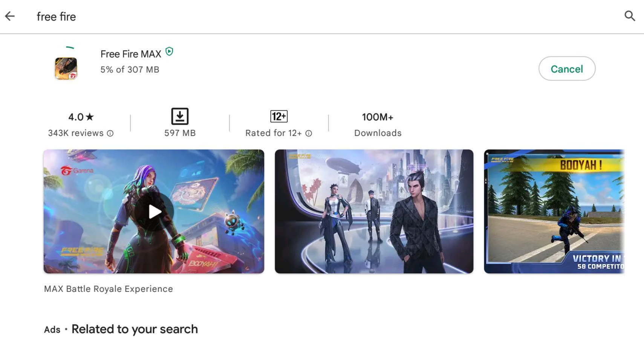Screen dimensions: 644x349
Task: Click the 5% of 307 MB progress text
Action: coord(130,70)
